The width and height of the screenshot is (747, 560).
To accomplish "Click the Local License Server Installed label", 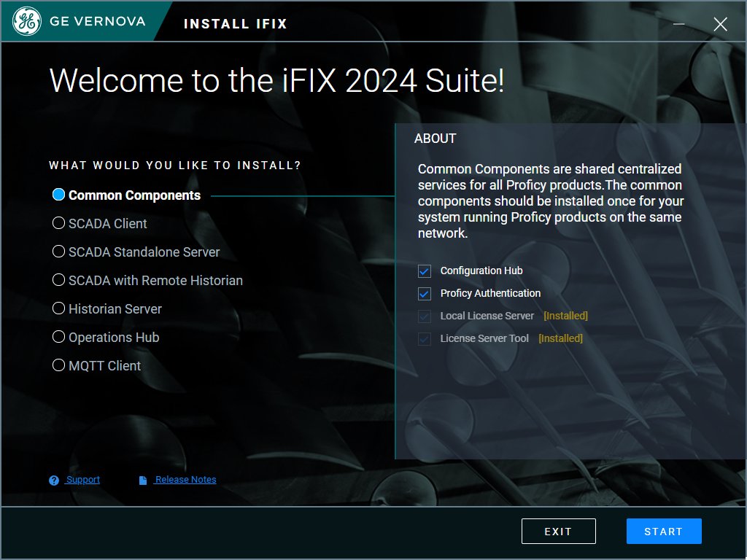I will click(x=565, y=316).
